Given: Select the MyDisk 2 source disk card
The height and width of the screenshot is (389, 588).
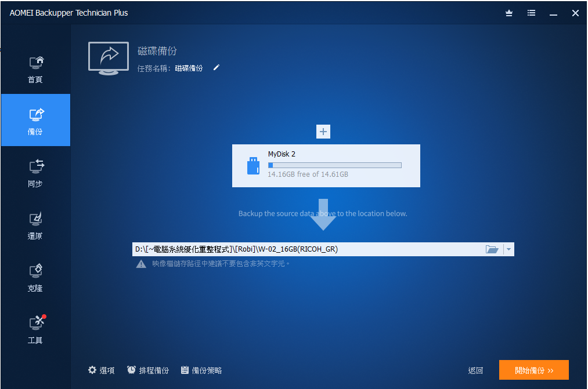Looking at the screenshot, I should [x=326, y=165].
